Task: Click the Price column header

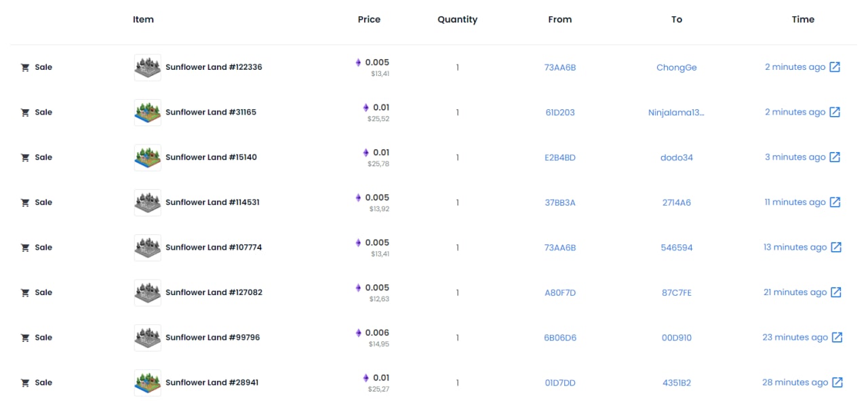Action: coord(369,20)
